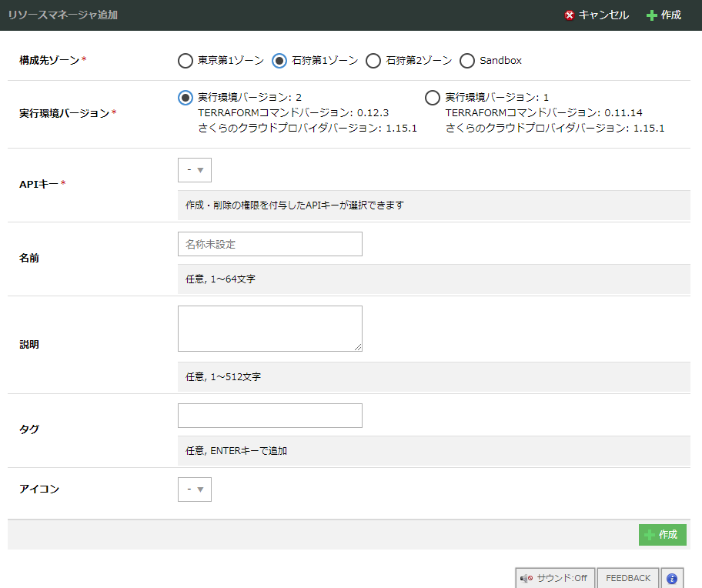Expand the アイコン dropdown selector
702x588 pixels.
(194, 489)
